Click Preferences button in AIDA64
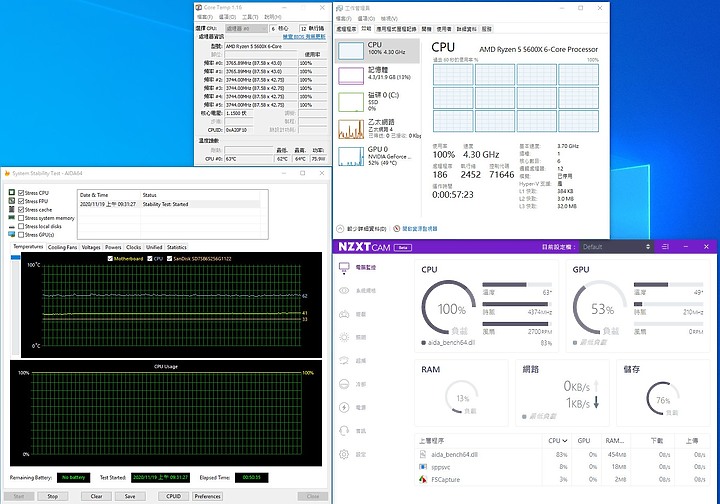Image resolution: width=720 pixels, height=504 pixels. click(x=208, y=496)
